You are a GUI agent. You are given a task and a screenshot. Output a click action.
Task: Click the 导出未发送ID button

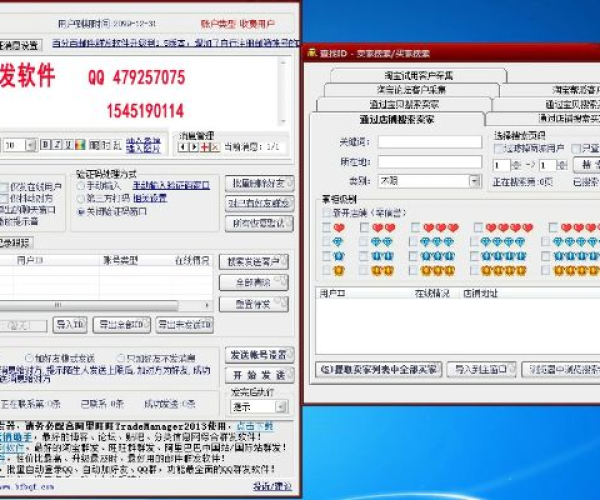point(185,325)
